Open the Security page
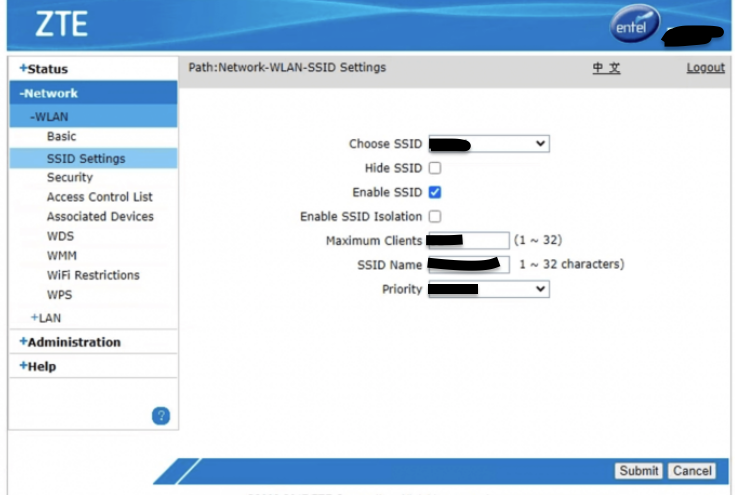The height and width of the screenshot is (495, 735). click(70, 178)
